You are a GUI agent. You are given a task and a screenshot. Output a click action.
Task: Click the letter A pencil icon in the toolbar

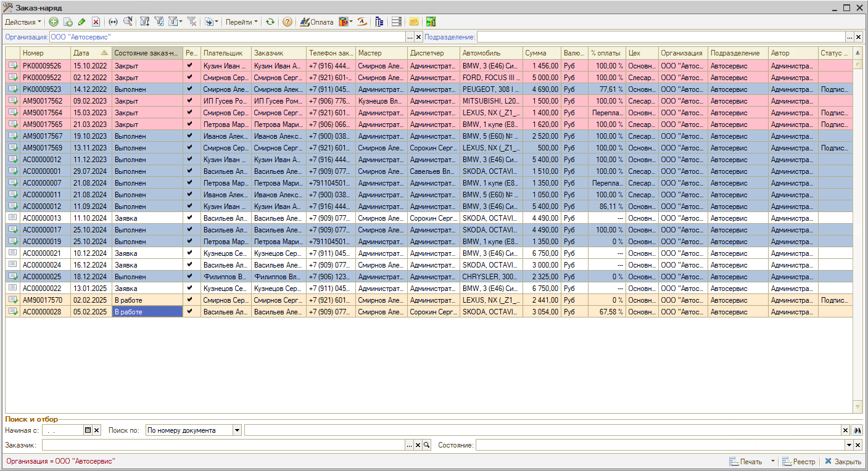pos(362,22)
